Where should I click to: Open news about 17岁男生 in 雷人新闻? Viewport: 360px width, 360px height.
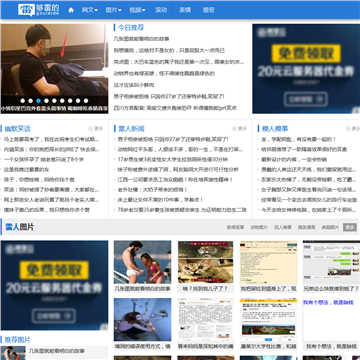click(x=173, y=159)
